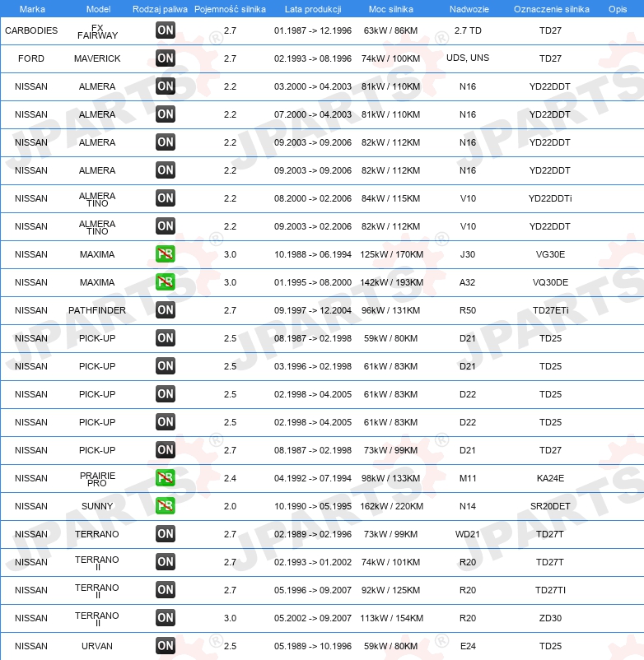Click the FX FAIRWAY model cell
The width and height of the screenshot is (644, 660).
coord(97,31)
